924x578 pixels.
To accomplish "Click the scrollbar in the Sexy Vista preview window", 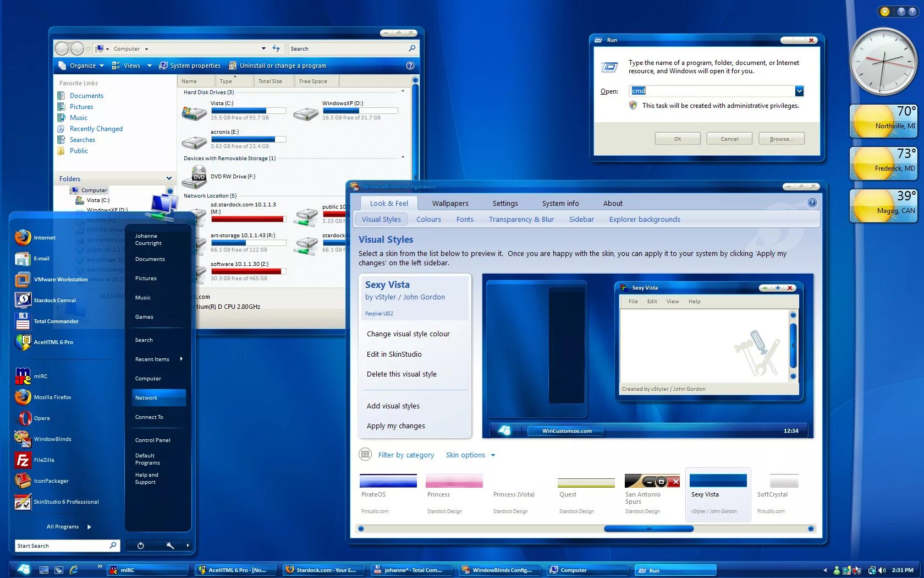I will 793,345.
